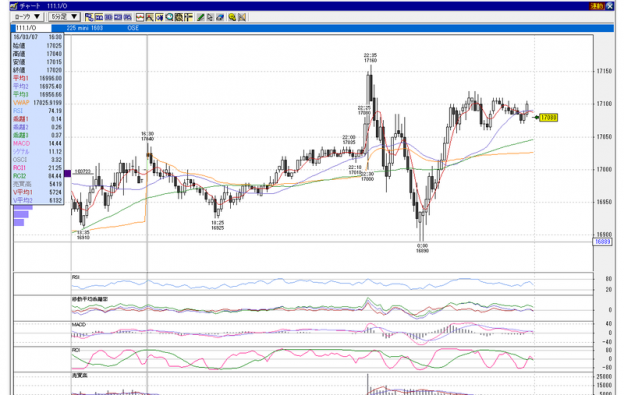Click the first chart layout toolbar icon
The width and height of the screenshot is (624, 395).
coord(89,17)
